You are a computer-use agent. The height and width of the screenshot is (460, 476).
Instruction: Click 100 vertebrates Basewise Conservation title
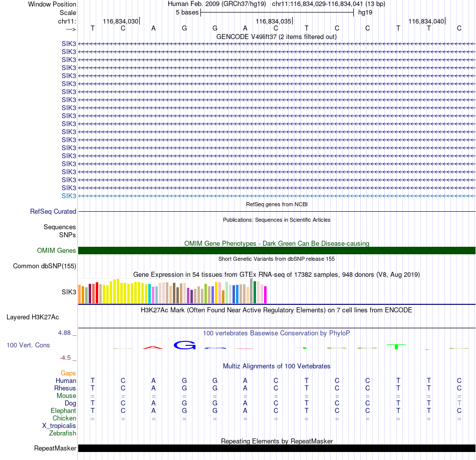pos(277,333)
